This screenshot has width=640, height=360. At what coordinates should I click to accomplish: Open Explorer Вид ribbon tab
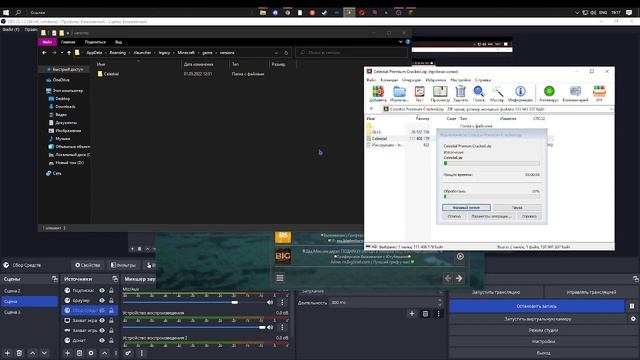[118, 42]
